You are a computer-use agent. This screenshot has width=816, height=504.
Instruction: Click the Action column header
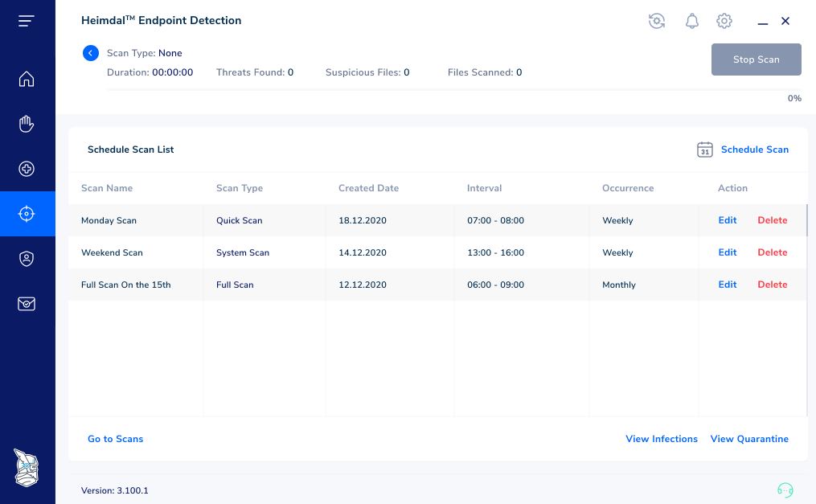[x=732, y=188]
